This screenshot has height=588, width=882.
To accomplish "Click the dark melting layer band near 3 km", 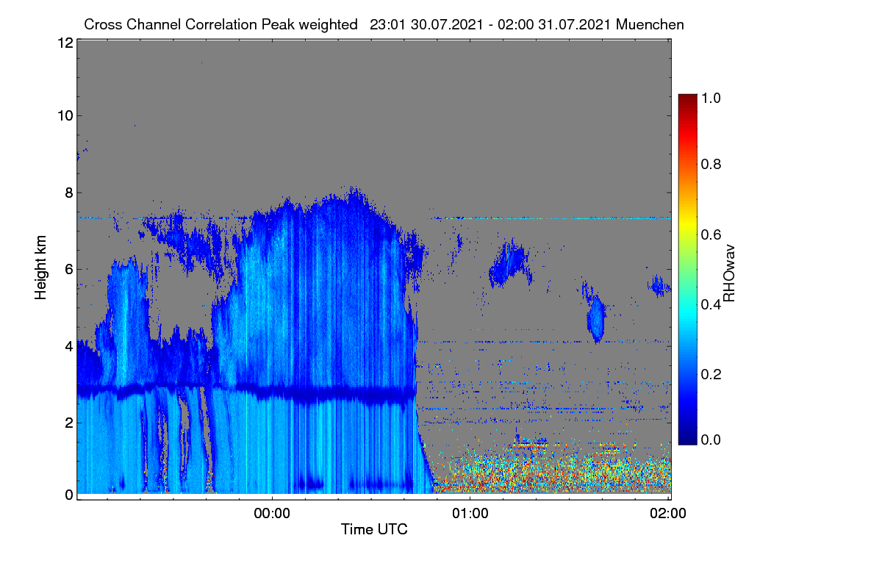I will coord(247,390).
